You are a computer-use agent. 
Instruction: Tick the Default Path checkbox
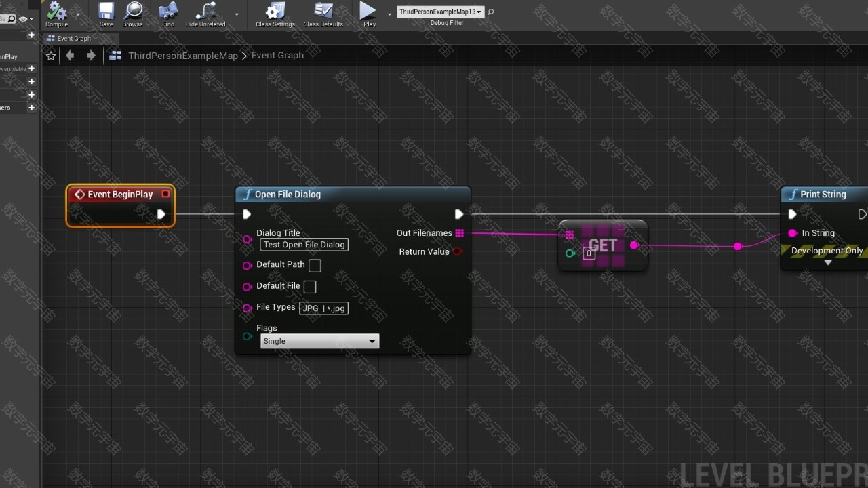coord(315,266)
